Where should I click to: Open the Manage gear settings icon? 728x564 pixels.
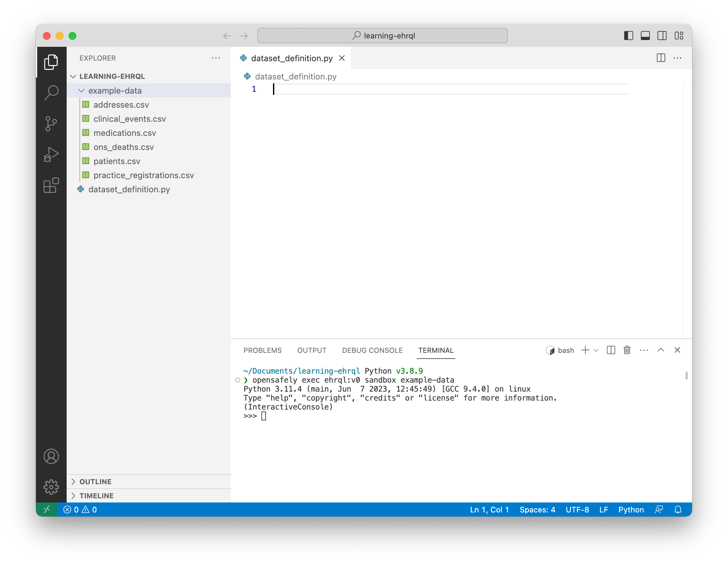51,487
